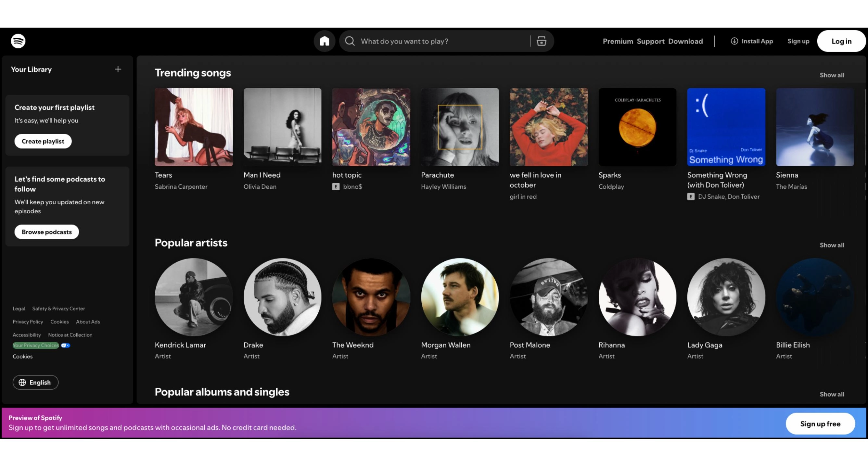Click the globe icon in the language button
This screenshot has width=868, height=467.
coord(22,383)
